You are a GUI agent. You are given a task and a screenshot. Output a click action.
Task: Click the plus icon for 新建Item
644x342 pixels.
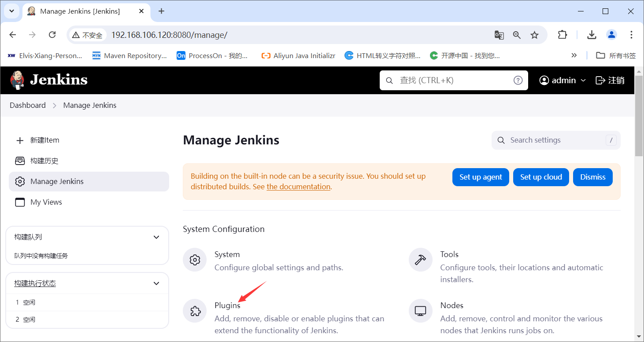click(x=20, y=140)
